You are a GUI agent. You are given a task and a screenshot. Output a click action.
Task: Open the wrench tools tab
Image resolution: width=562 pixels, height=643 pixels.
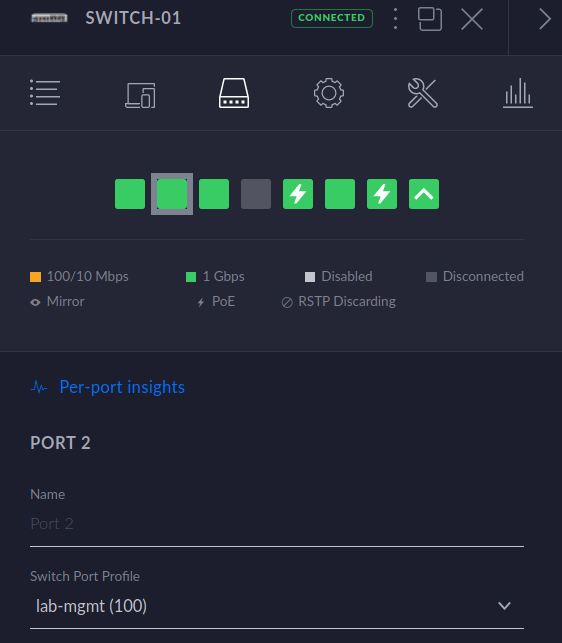(x=423, y=93)
